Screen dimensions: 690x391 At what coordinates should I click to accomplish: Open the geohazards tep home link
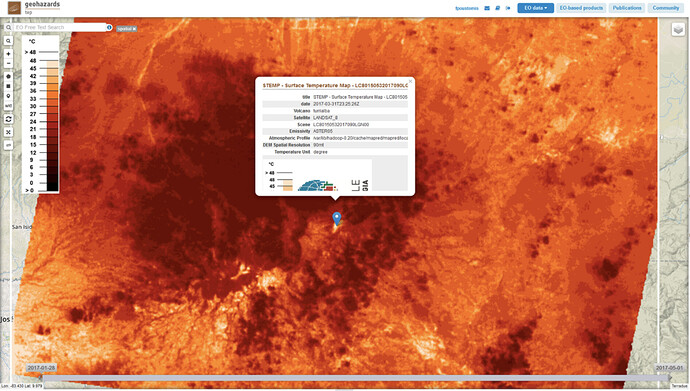(42, 7)
